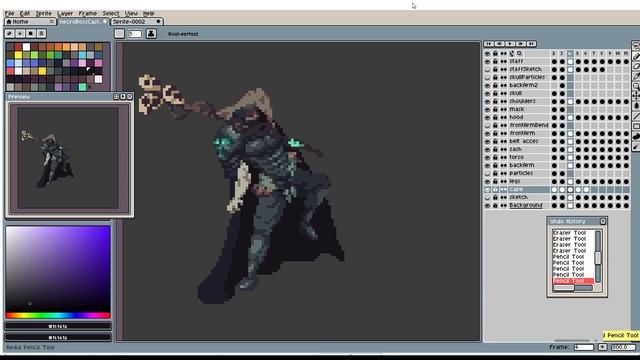Viewport: 640px width, 360px height.
Task: Click the Undo History vertical scrollbar thumb
Action: [598, 258]
